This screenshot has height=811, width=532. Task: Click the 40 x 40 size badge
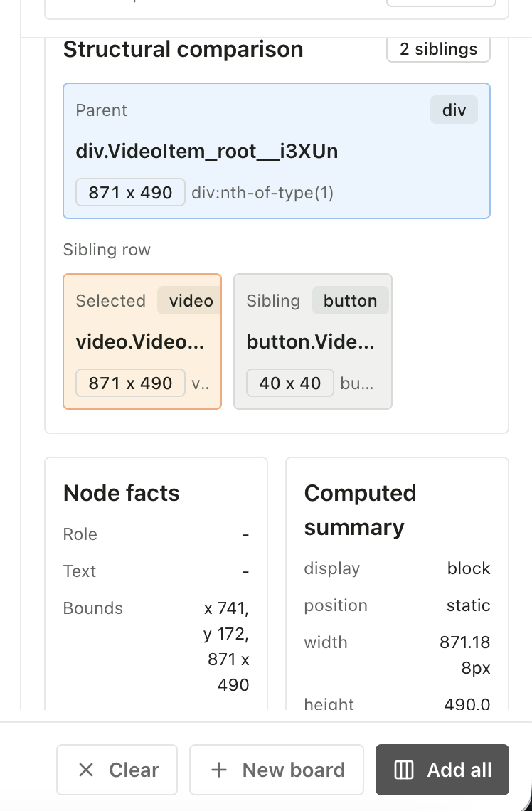290,383
